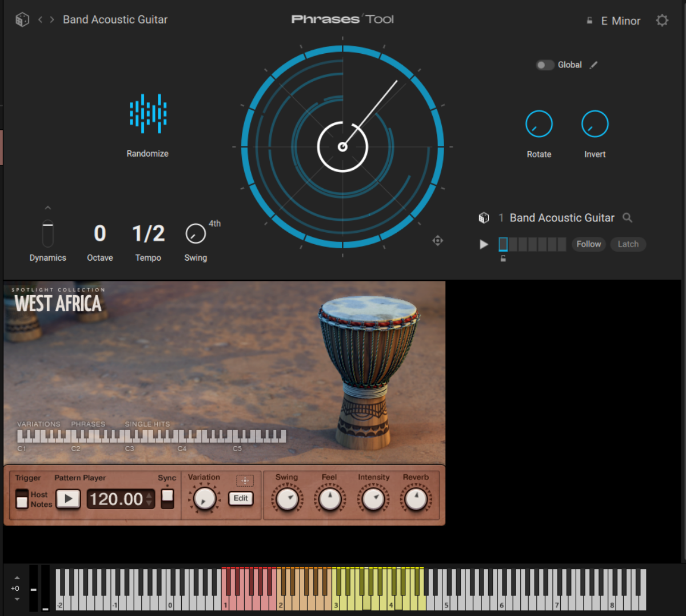Image resolution: width=686 pixels, height=616 pixels.
Task: Click the VARIATIONS key range label
Action: click(38, 424)
